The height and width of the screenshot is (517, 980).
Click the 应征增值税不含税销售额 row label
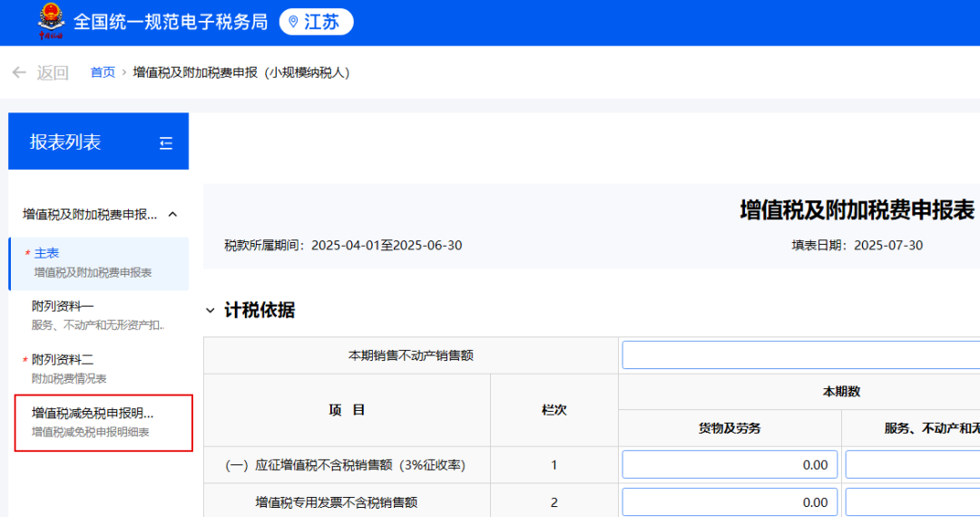pyautogui.click(x=345, y=465)
